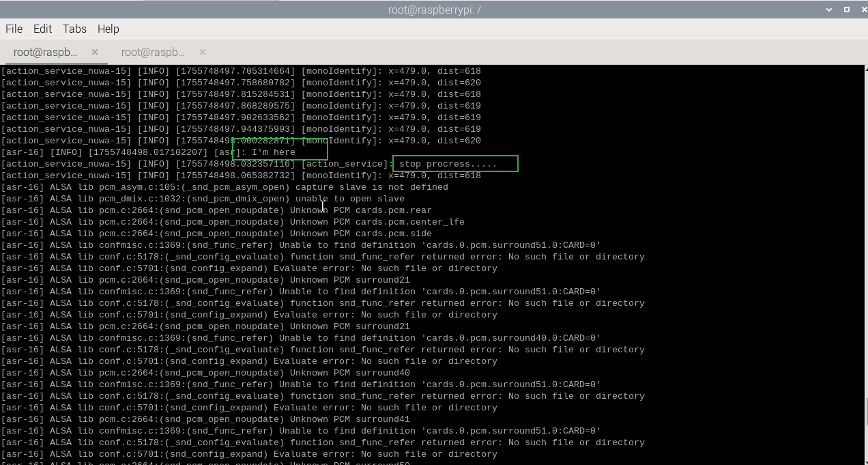Click the log line with timestamp 1755748497.944375993
The width and height of the screenshot is (868, 465).
point(241,129)
